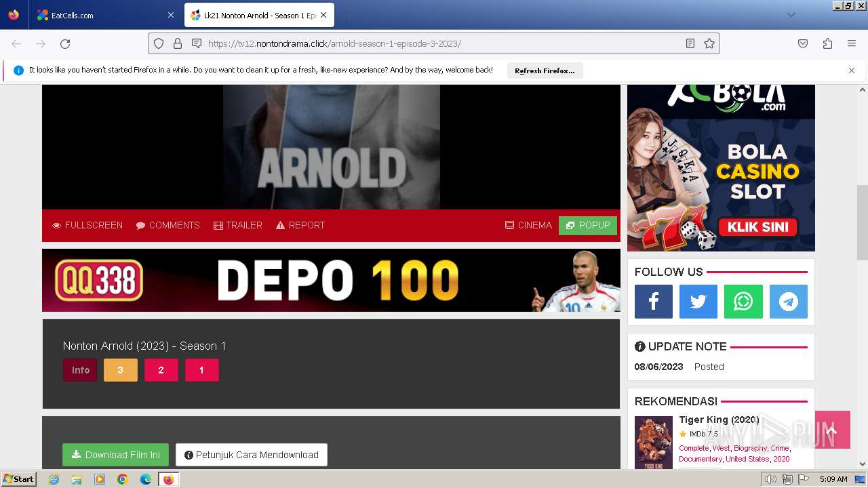This screenshot has height=488, width=868.
Task: Click the Arnold video player
Action: point(331,147)
